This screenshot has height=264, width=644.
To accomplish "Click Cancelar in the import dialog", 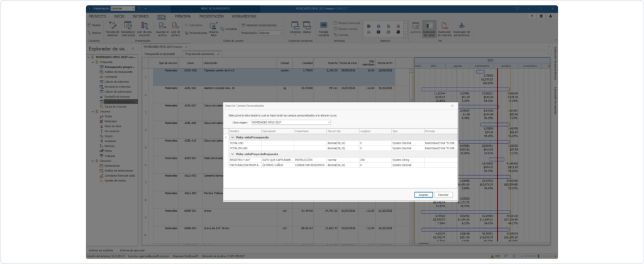I will point(443,195).
